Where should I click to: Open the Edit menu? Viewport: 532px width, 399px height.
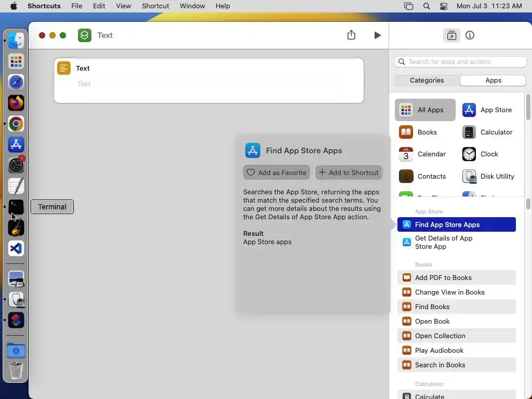pyautogui.click(x=99, y=6)
